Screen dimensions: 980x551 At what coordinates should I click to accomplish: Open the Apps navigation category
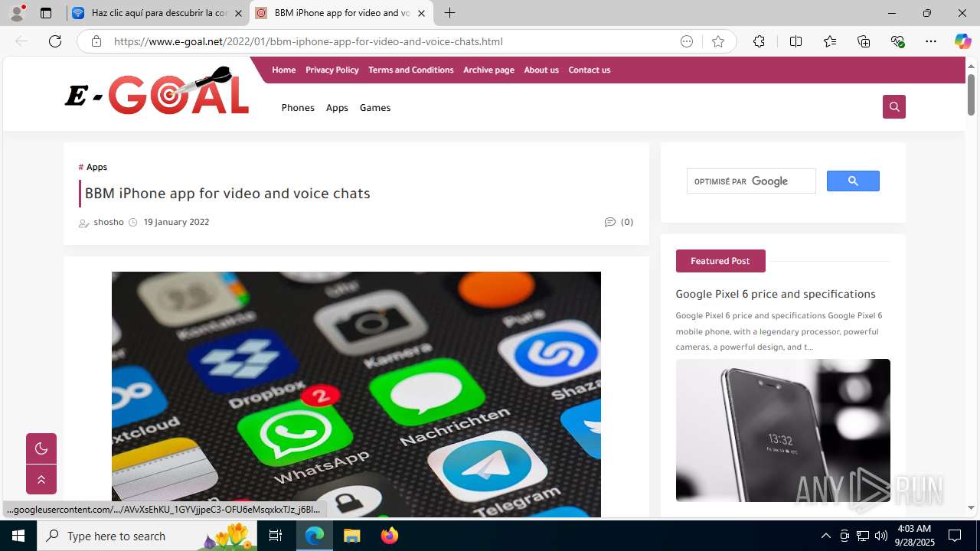click(x=337, y=108)
